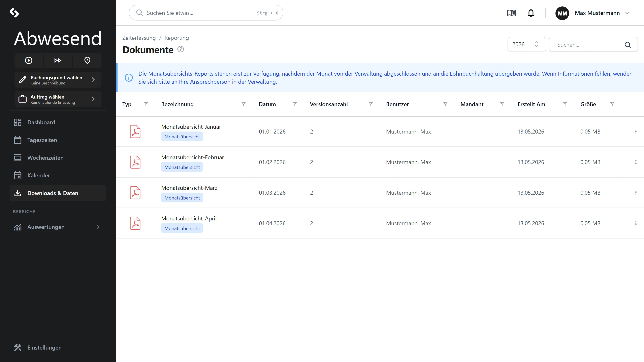This screenshot has width=644, height=362.
Task: Expand Buchungsgrund wählen
Action: (58, 80)
